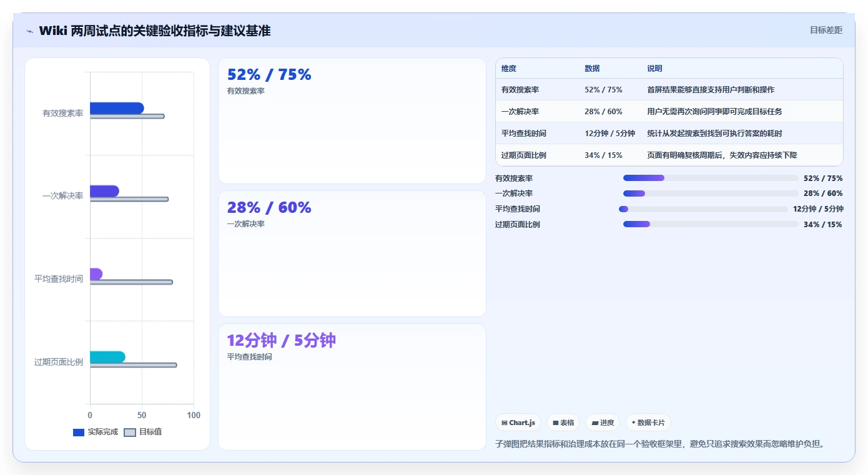Click the 过期页面比例 progress bar

pyautogui.click(x=711, y=225)
